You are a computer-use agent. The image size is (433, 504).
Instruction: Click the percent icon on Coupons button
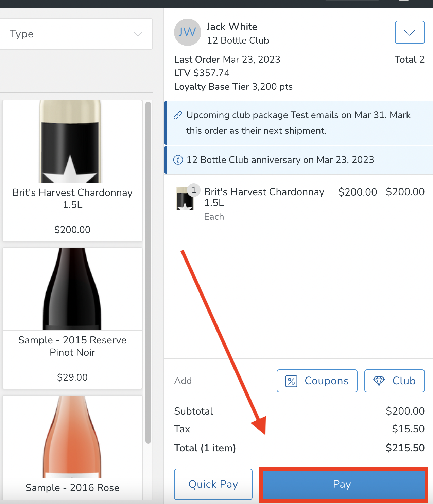coord(291,381)
